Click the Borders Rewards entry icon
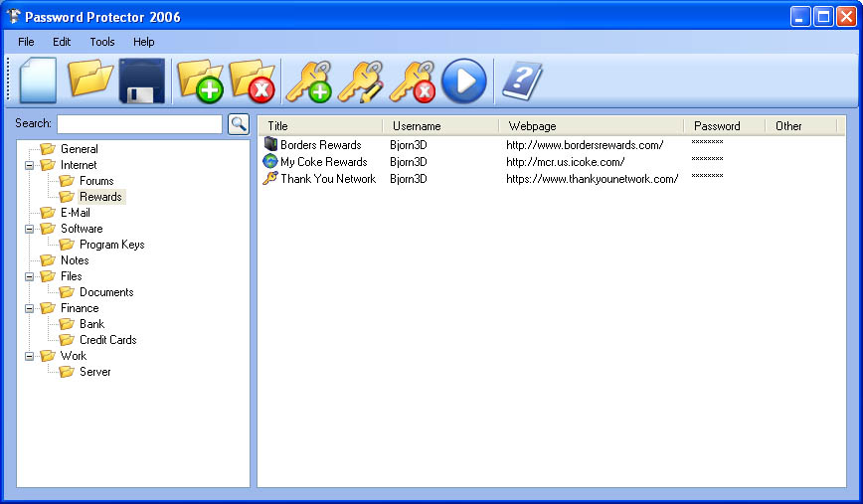863x504 pixels. [270, 144]
